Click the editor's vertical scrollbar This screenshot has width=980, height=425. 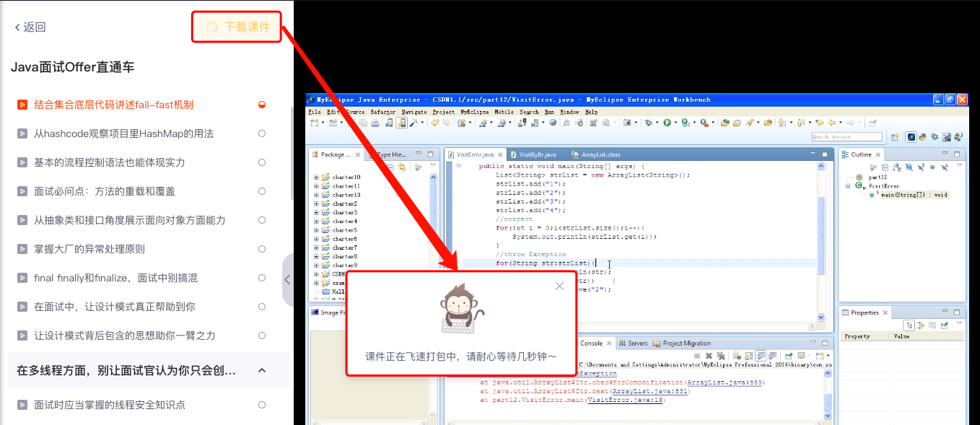(x=821, y=242)
